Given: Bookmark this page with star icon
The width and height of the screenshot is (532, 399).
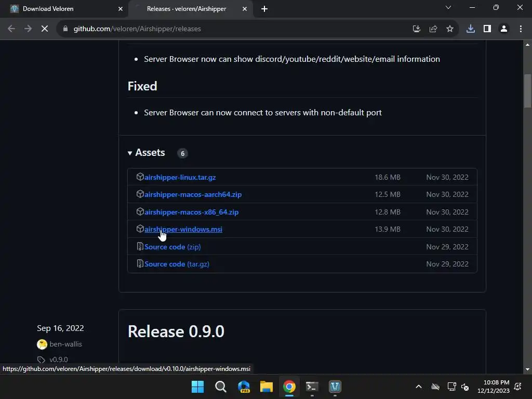Looking at the screenshot, I should click(450, 29).
